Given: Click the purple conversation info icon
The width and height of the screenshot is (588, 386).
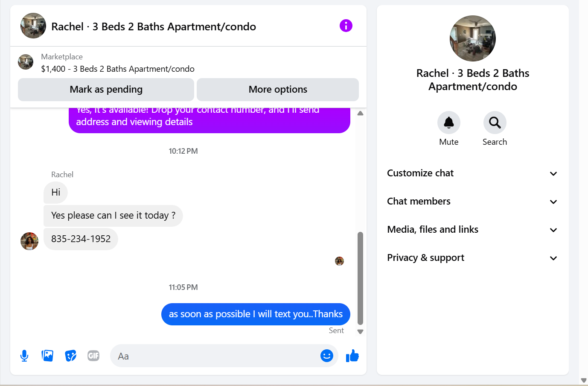Looking at the screenshot, I should 346,26.
